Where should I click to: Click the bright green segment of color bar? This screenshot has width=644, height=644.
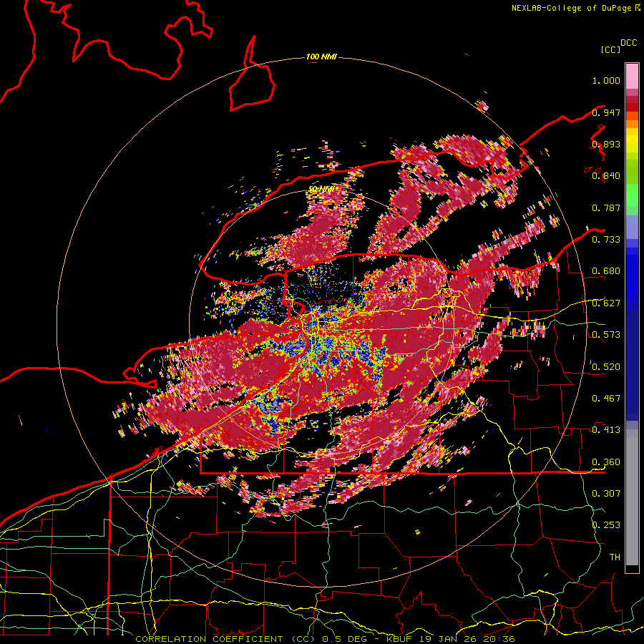(632, 195)
